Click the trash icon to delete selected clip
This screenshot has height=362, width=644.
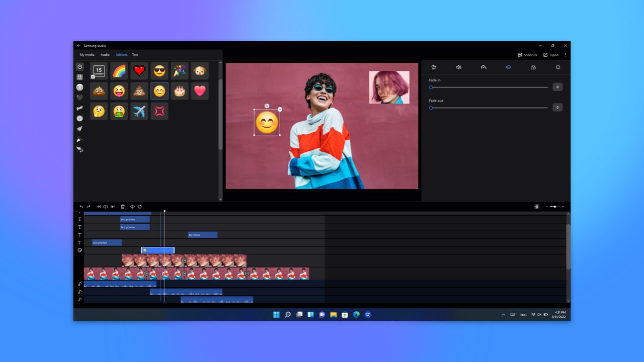[x=123, y=207]
